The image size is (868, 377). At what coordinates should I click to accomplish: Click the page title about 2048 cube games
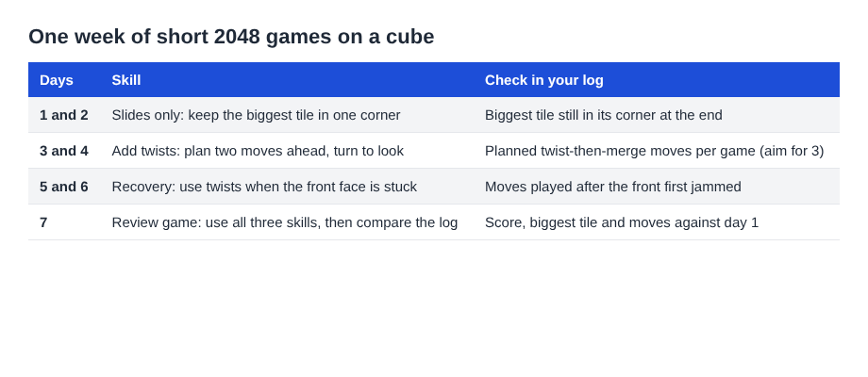(x=231, y=37)
